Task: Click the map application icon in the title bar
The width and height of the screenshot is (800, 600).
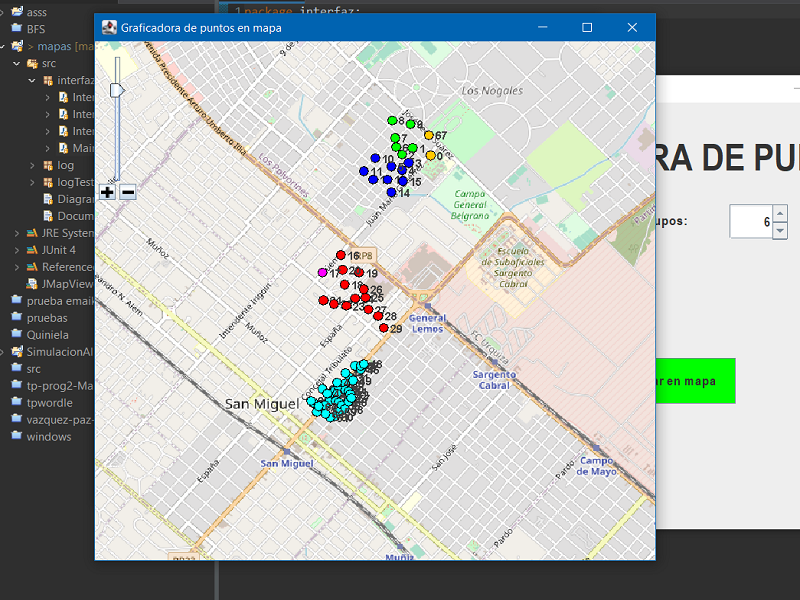Action: coord(109,27)
